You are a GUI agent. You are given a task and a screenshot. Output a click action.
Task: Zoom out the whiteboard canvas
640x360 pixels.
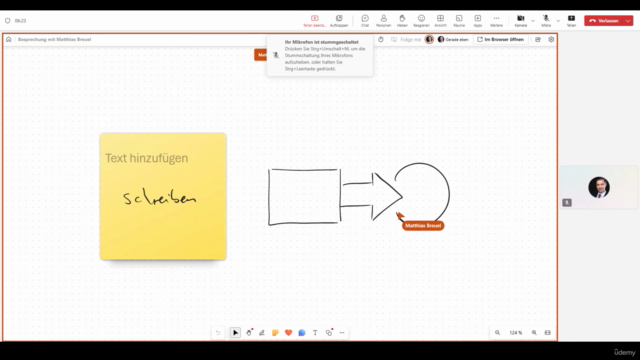coord(498,333)
